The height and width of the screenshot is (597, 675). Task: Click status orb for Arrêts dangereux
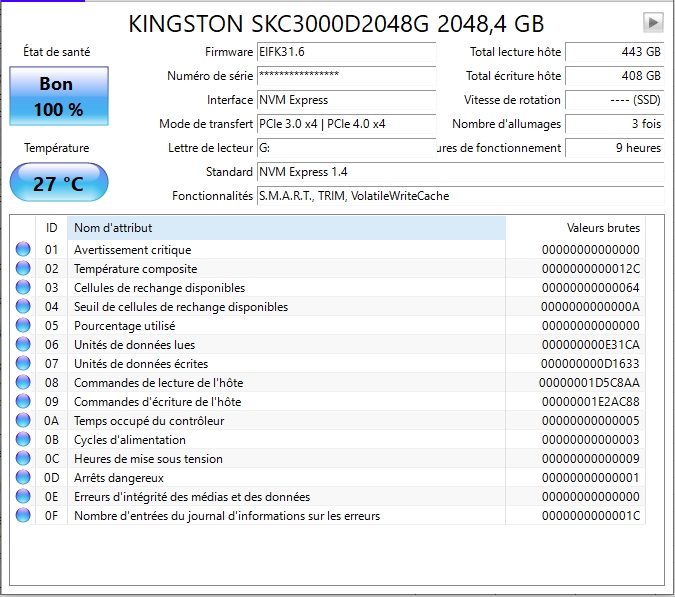click(23, 478)
